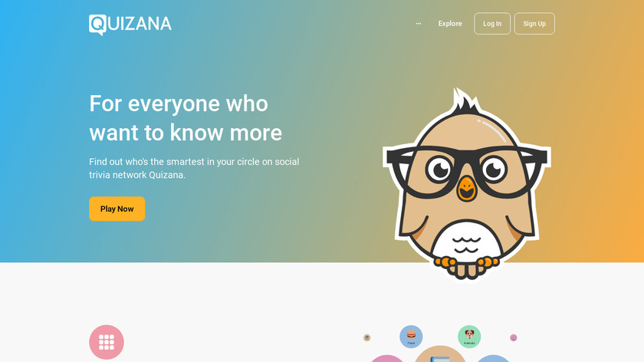
Task: Select the Animals dog category bubble
Action: pos(469,337)
